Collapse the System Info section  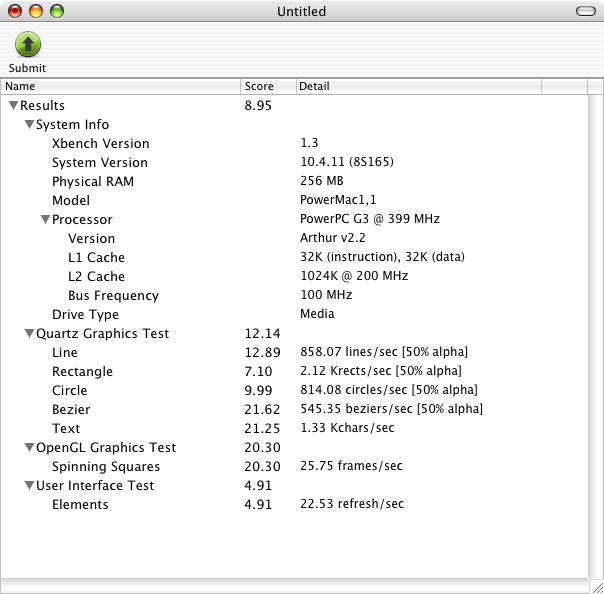pyautogui.click(x=29, y=125)
